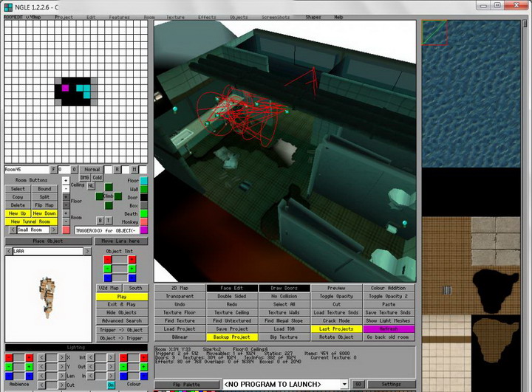Click the NL button beside Ceiling

(91, 185)
